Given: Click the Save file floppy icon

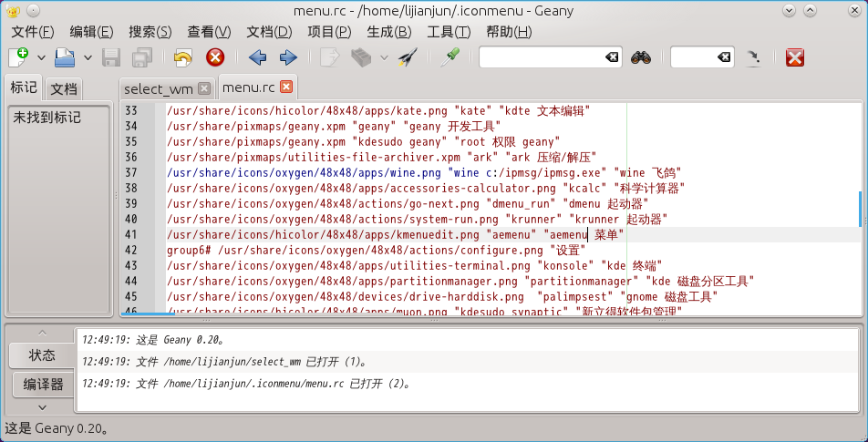Looking at the screenshot, I should pos(111,57).
